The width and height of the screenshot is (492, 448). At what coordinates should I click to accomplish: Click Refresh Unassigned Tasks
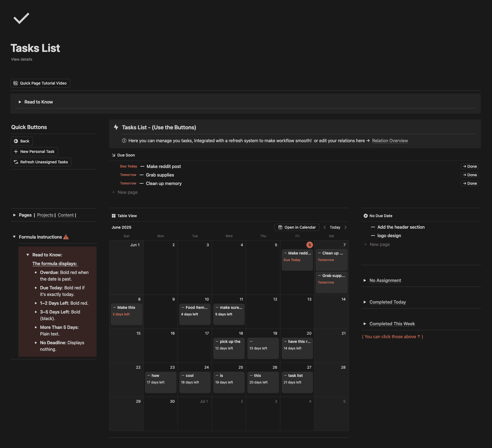[41, 162]
